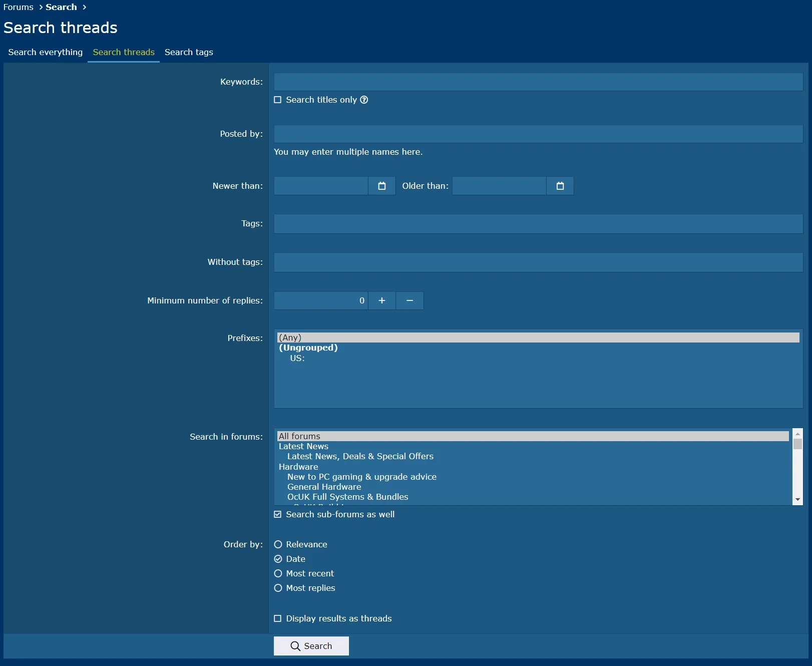Select the Hardware forum category

[x=533, y=467]
